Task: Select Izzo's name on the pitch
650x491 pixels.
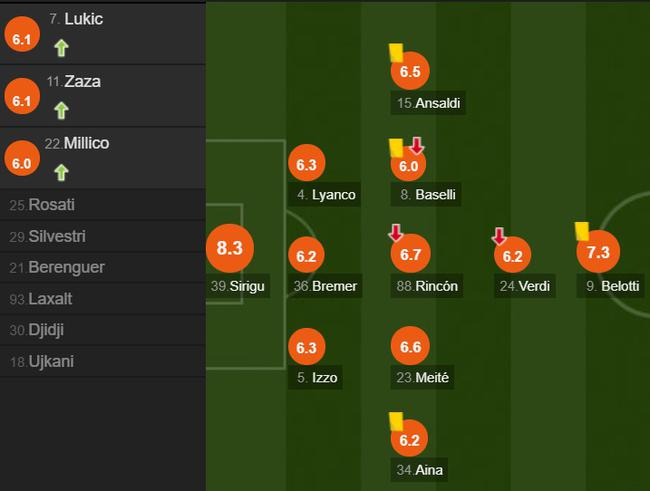Action: click(x=325, y=378)
